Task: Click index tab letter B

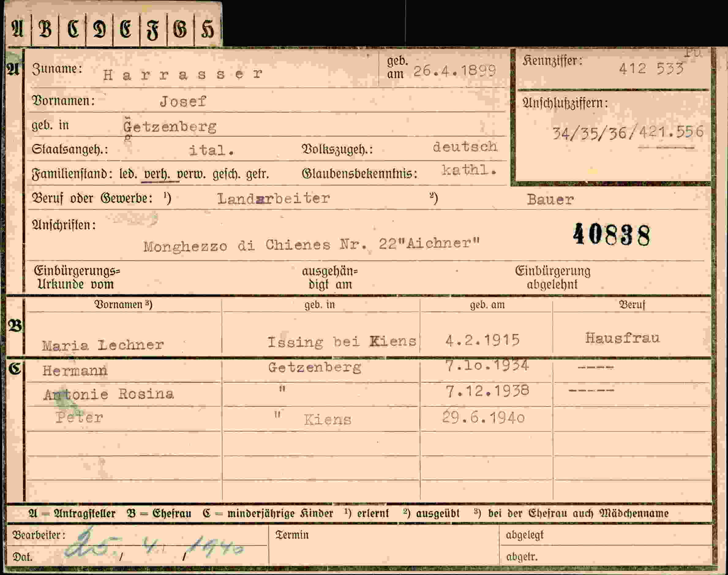Action: tap(45, 28)
